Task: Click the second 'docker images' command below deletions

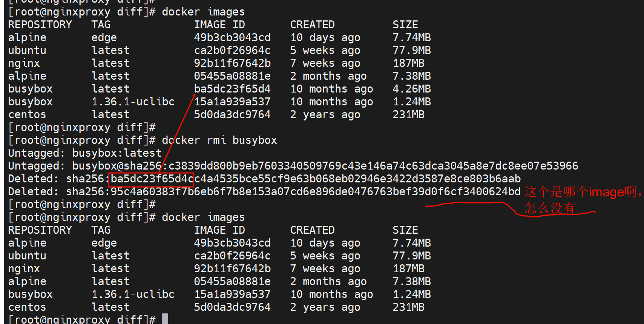Action: (203, 218)
